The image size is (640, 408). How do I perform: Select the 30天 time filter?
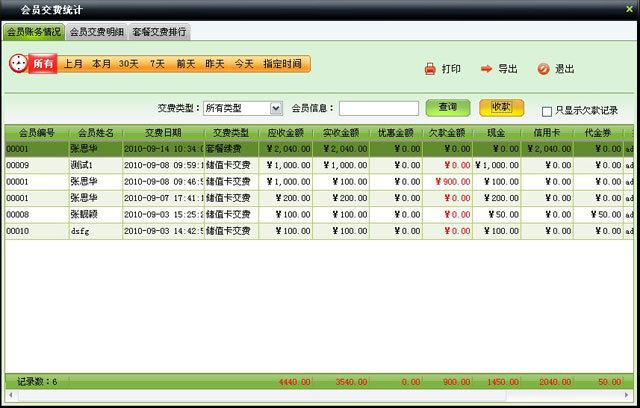[x=129, y=63]
